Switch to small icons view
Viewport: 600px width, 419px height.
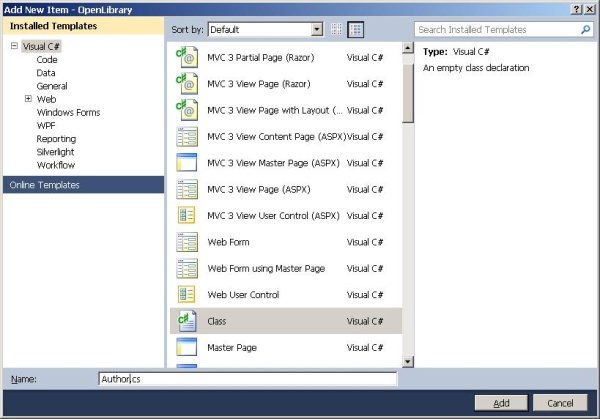pyautogui.click(x=336, y=29)
